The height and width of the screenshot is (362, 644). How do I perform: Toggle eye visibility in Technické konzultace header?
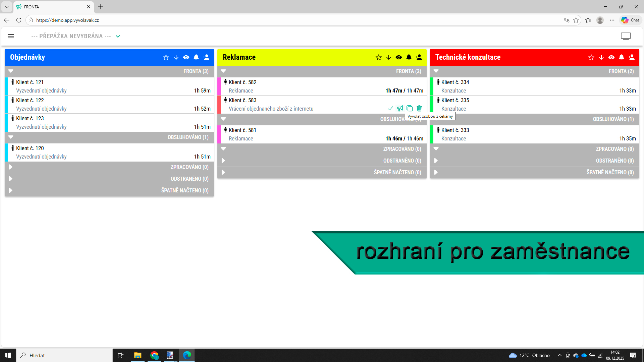[611, 57]
